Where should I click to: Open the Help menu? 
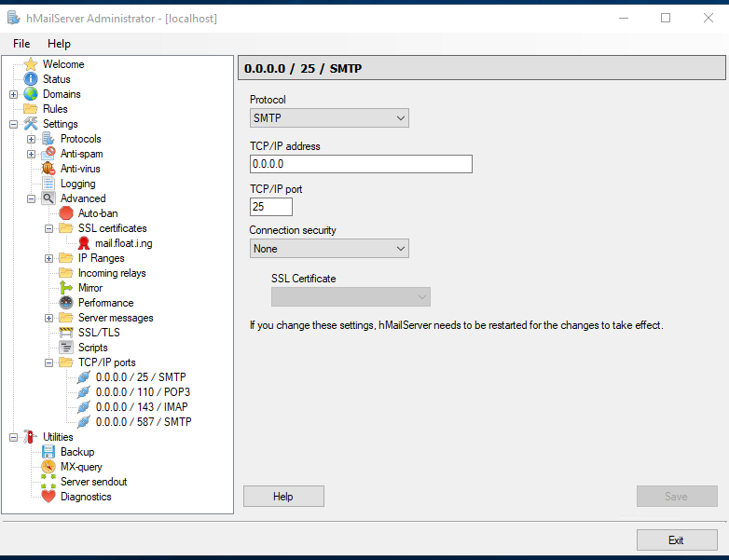point(59,44)
